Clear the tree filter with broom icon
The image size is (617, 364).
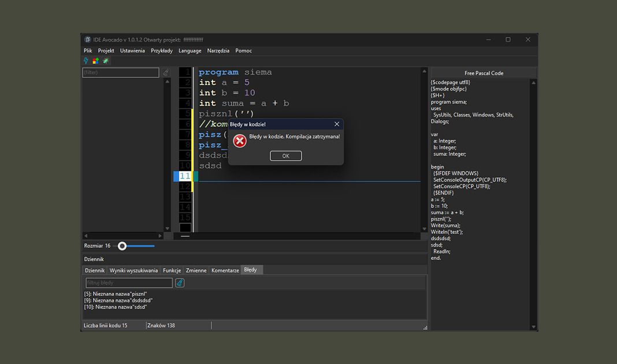click(166, 73)
